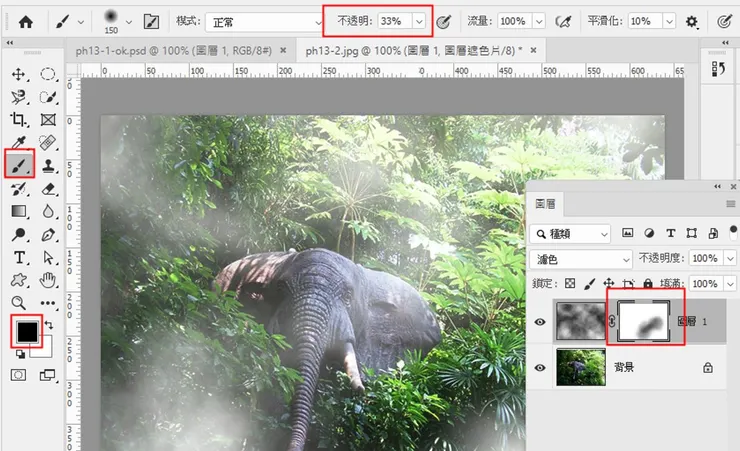Select the Horizontal Type tool
This screenshot has height=451, width=740.
(19, 257)
